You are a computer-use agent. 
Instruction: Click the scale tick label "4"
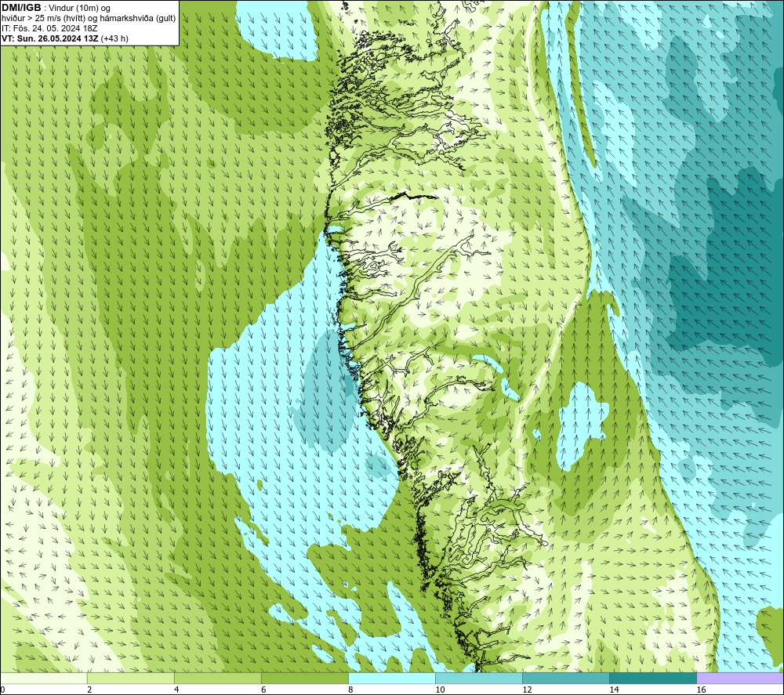(x=176, y=690)
